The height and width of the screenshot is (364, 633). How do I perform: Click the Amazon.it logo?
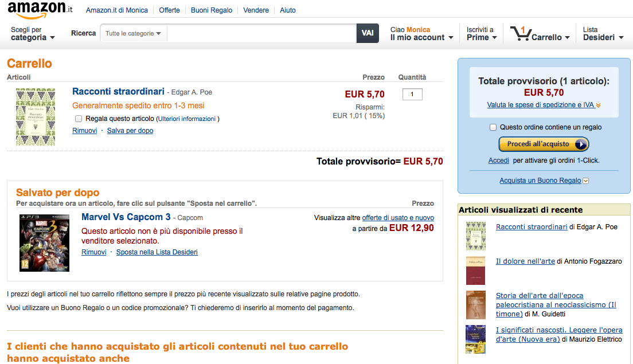[40, 10]
